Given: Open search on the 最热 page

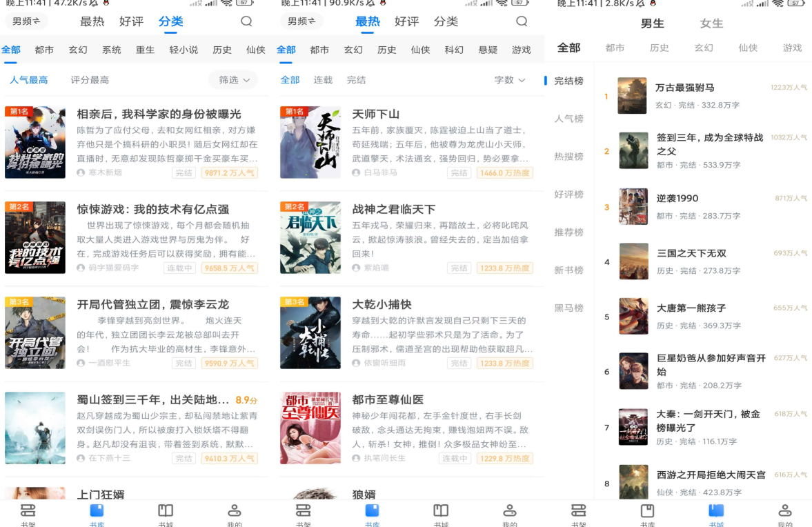Looking at the screenshot, I should point(522,21).
